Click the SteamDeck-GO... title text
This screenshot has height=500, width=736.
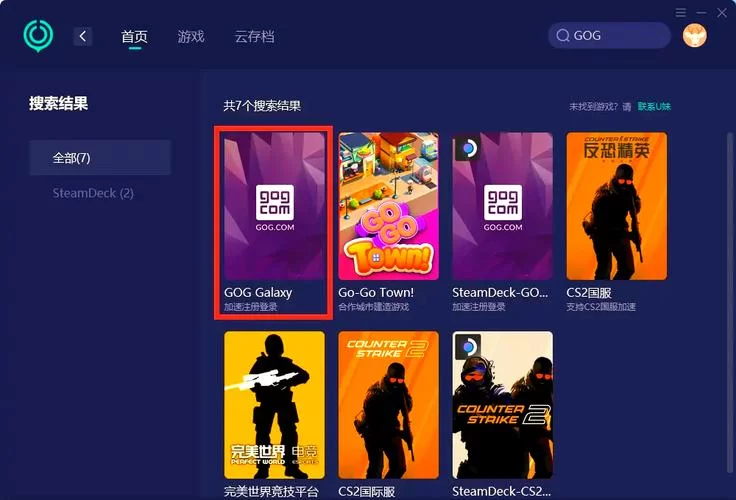coord(500,292)
